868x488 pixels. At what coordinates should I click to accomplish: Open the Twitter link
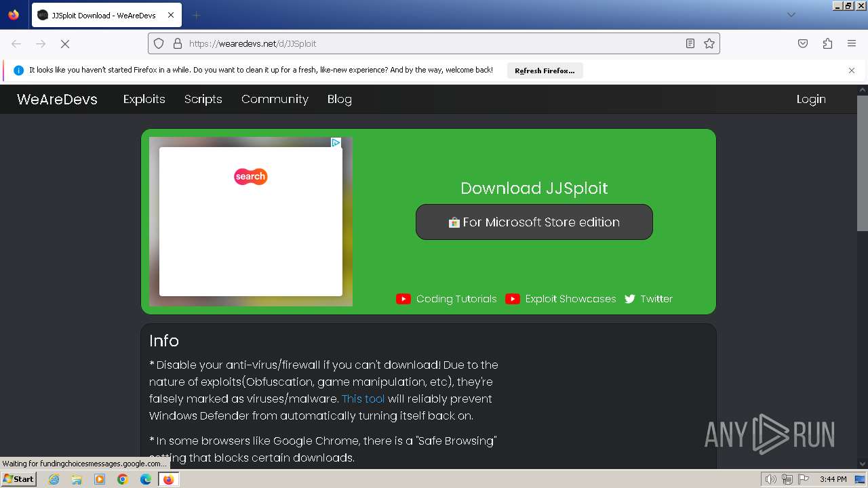[648, 299]
